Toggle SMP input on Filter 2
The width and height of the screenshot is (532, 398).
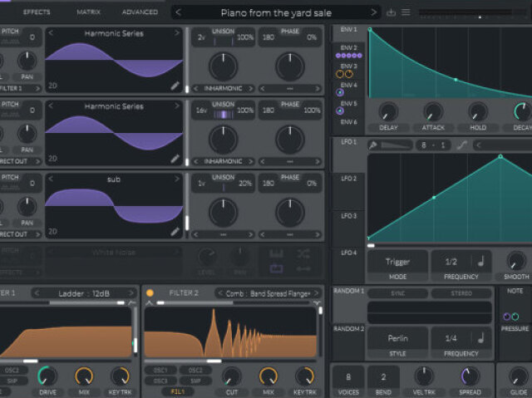(x=195, y=381)
